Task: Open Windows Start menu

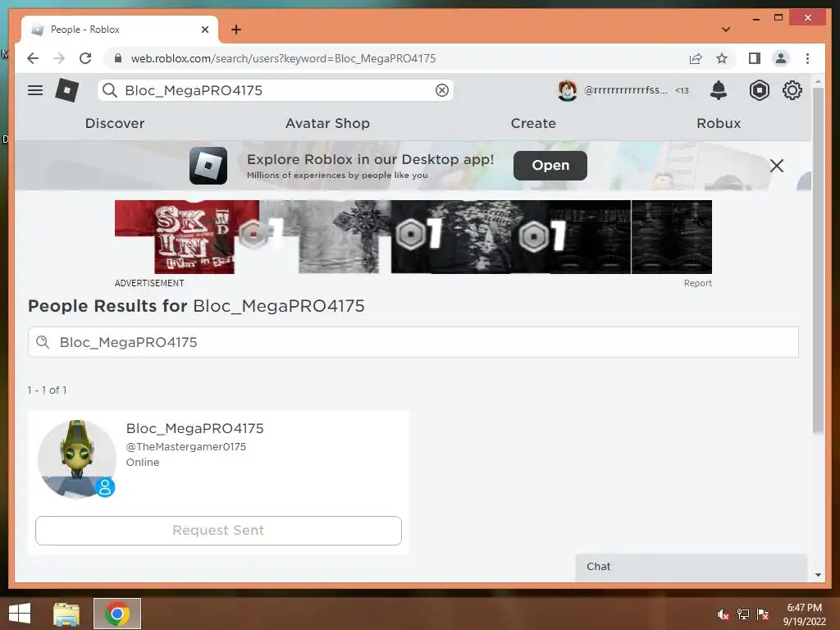Action: point(20,614)
